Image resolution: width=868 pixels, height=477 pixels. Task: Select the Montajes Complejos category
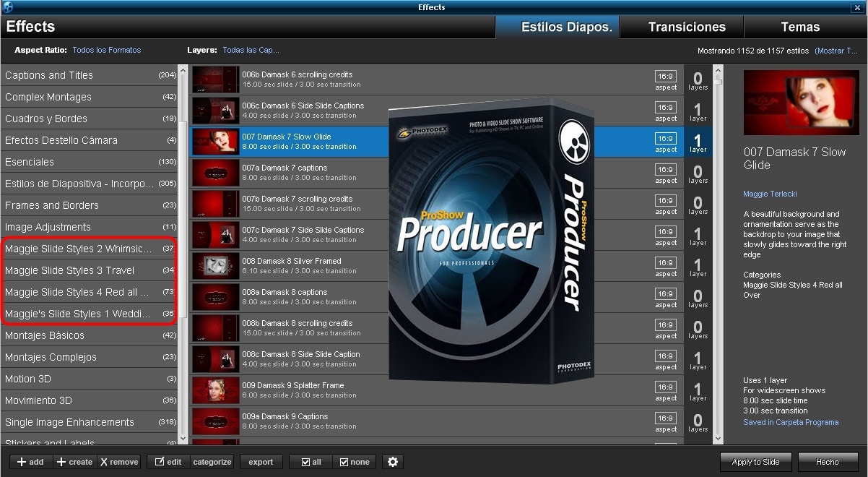[x=90, y=357]
